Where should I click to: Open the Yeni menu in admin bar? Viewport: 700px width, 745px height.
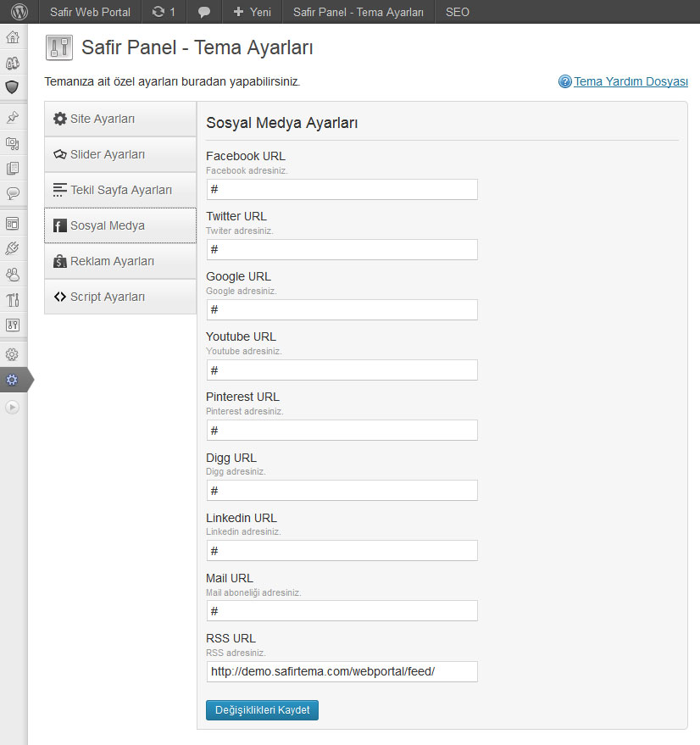pyautogui.click(x=253, y=12)
